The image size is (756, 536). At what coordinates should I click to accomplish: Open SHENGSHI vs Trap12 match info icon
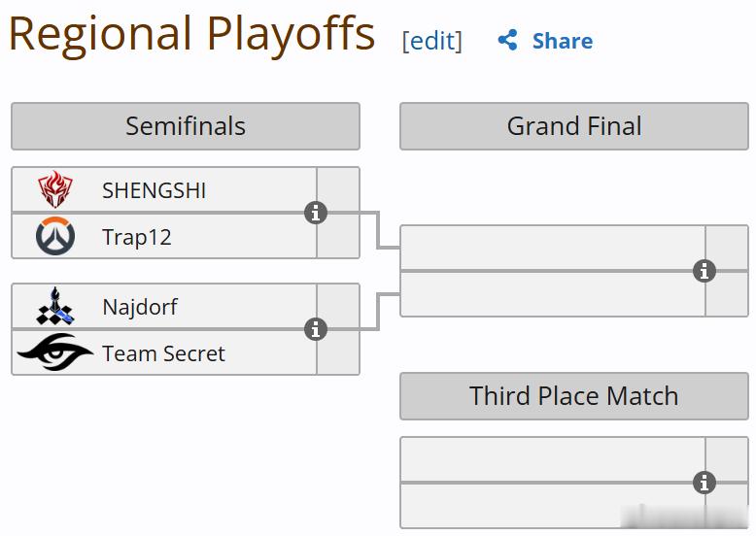pos(316,213)
